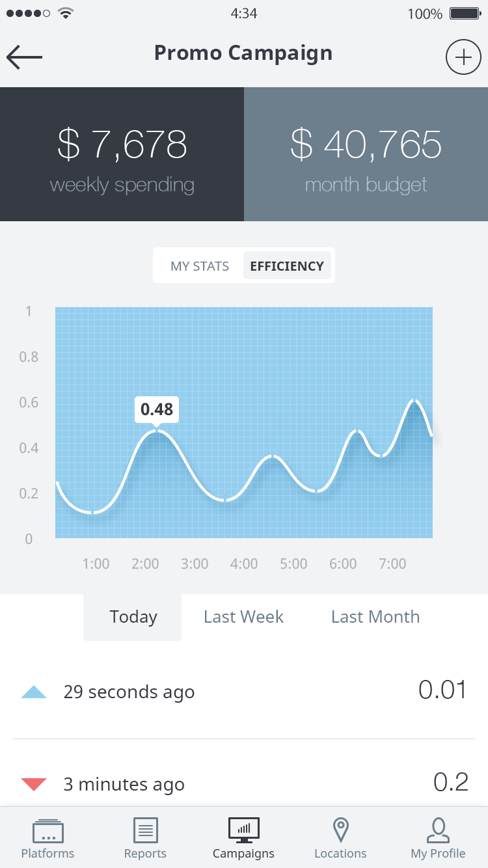Switch to the EFFICIENCY view
The width and height of the screenshot is (488, 868).
[287, 265]
